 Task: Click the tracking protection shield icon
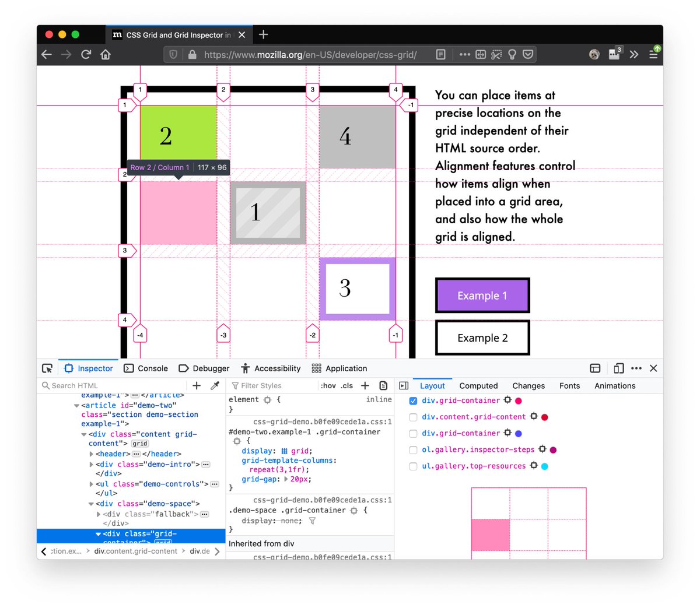[x=173, y=54]
